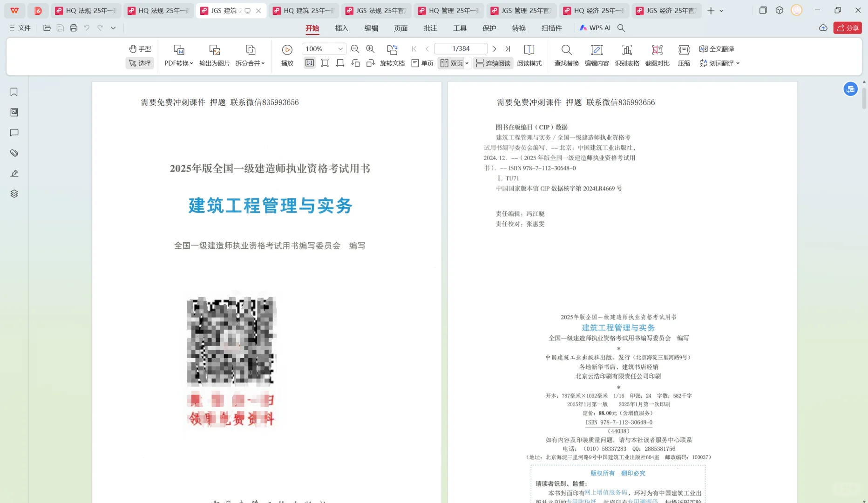The image size is (868, 503).
Task: Activate the Select tool
Action: [140, 63]
